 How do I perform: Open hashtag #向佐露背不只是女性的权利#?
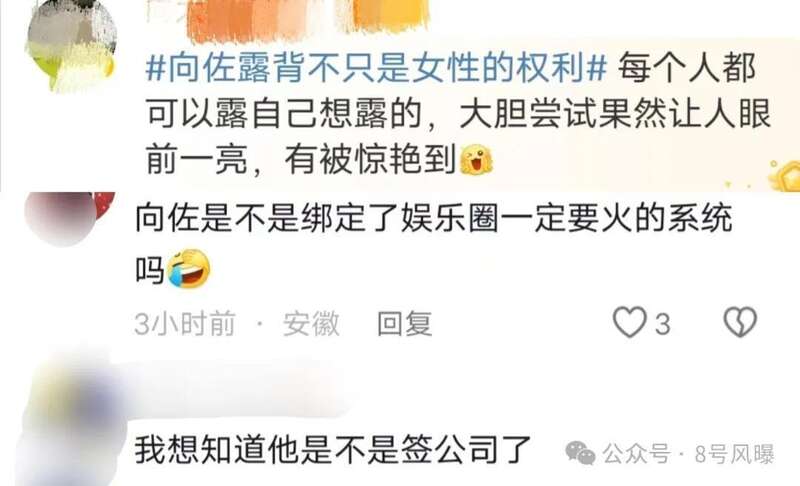coord(376,68)
